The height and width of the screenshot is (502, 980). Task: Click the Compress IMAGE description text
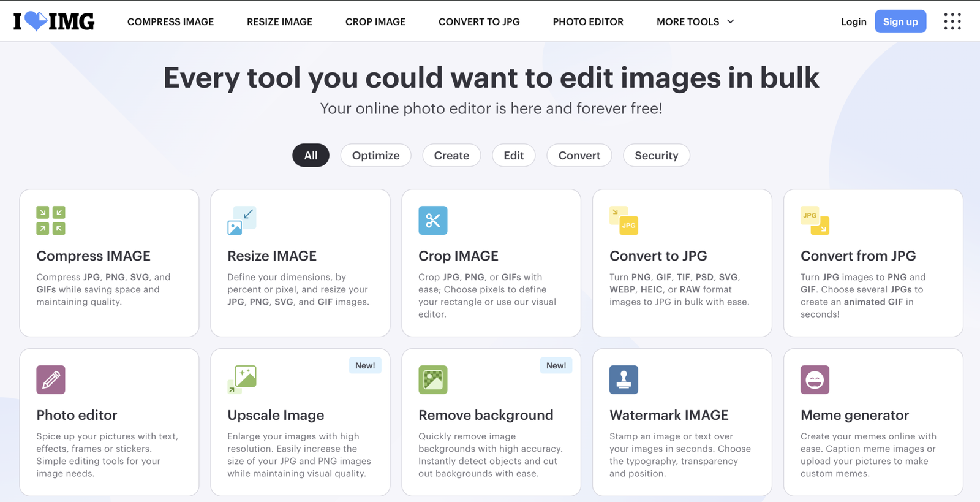pos(104,289)
